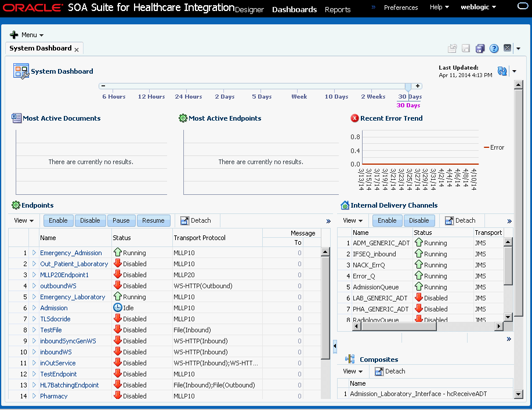Open View dropdown in Endpoints panel
This screenshot has height=410, width=532.
click(24, 220)
